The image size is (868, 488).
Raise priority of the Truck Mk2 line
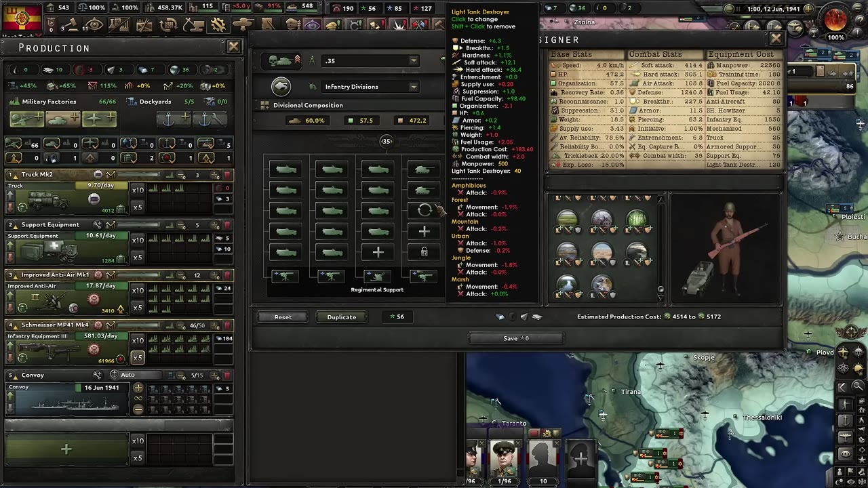(x=10, y=196)
